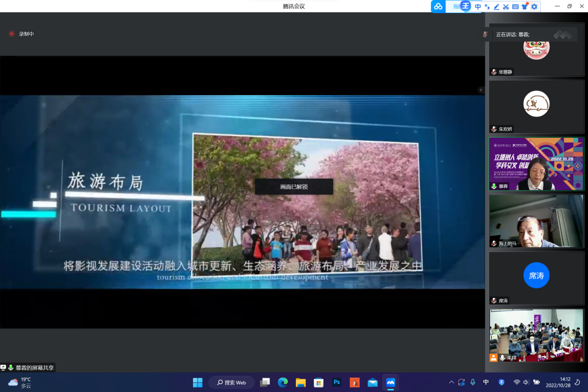Image resolution: width=588 pixels, height=392 pixels.
Task: Click the IME scissors screenshot tool
Action: 506,6
